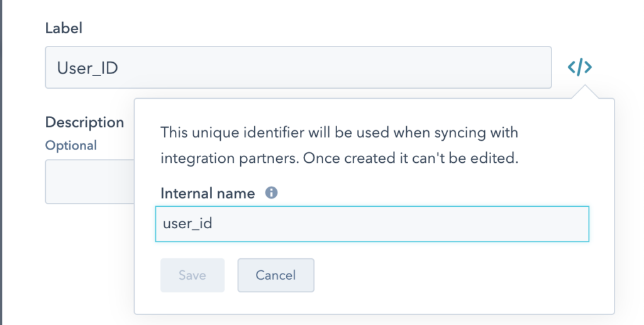Click the "Once created it can't be edited" sentence
Viewport: 644px width, 325px height.
411,158
